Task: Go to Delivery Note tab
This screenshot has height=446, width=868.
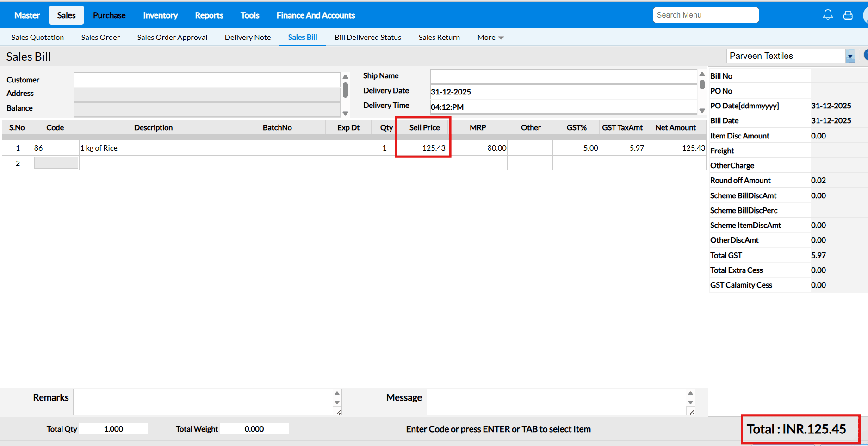Action: point(248,38)
